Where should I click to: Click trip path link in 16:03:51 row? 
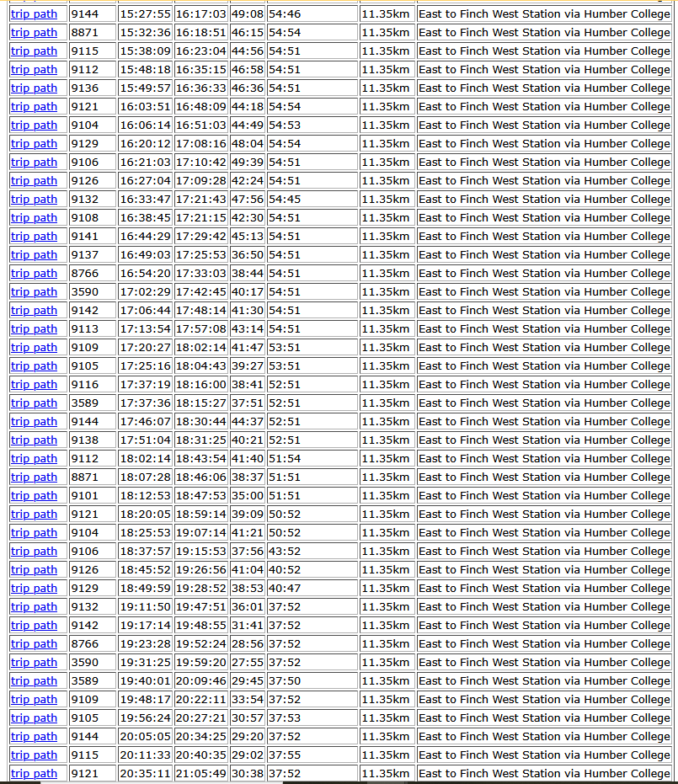click(x=34, y=107)
